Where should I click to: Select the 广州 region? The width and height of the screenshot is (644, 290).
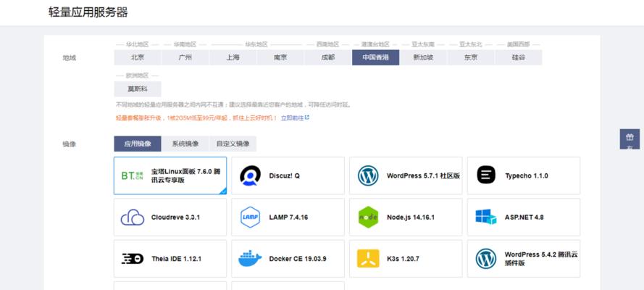(x=185, y=57)
